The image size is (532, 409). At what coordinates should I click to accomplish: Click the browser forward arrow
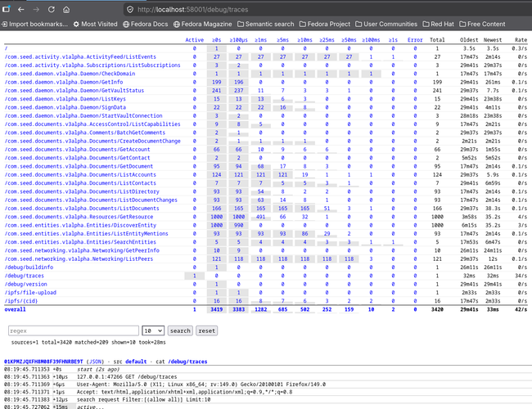pyautogui.click(x=36, y=9)
